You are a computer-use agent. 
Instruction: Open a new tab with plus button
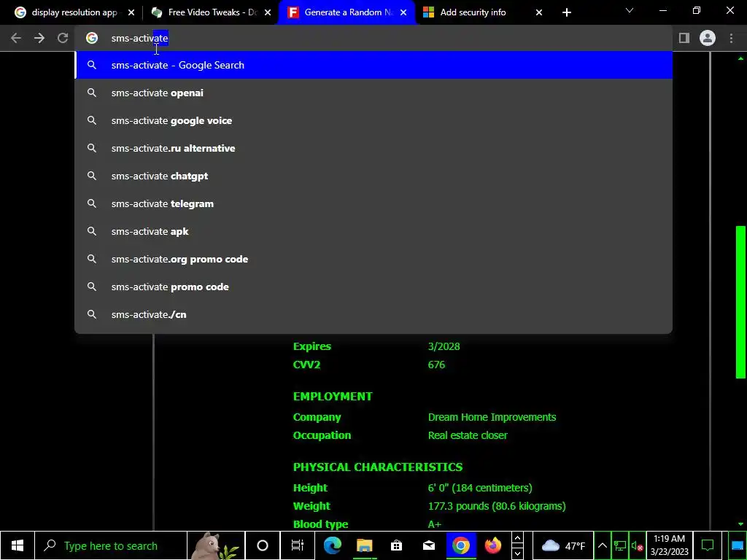(x=566, y=12)
